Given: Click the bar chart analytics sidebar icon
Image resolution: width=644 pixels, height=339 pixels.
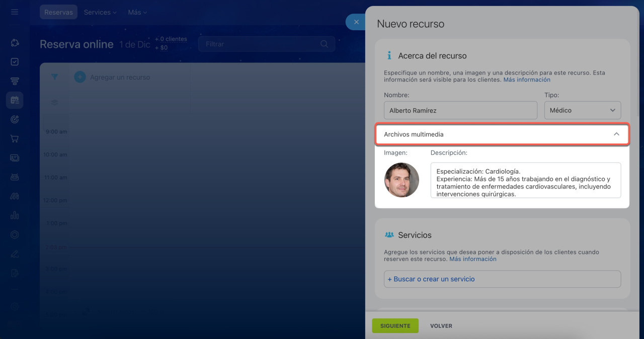Looking at the screenshot, I should coord(15,215).
